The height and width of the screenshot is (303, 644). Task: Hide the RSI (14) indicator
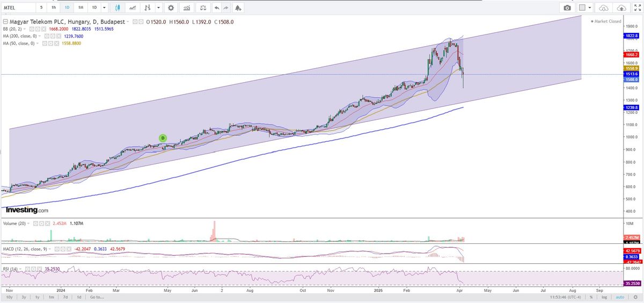27,269
